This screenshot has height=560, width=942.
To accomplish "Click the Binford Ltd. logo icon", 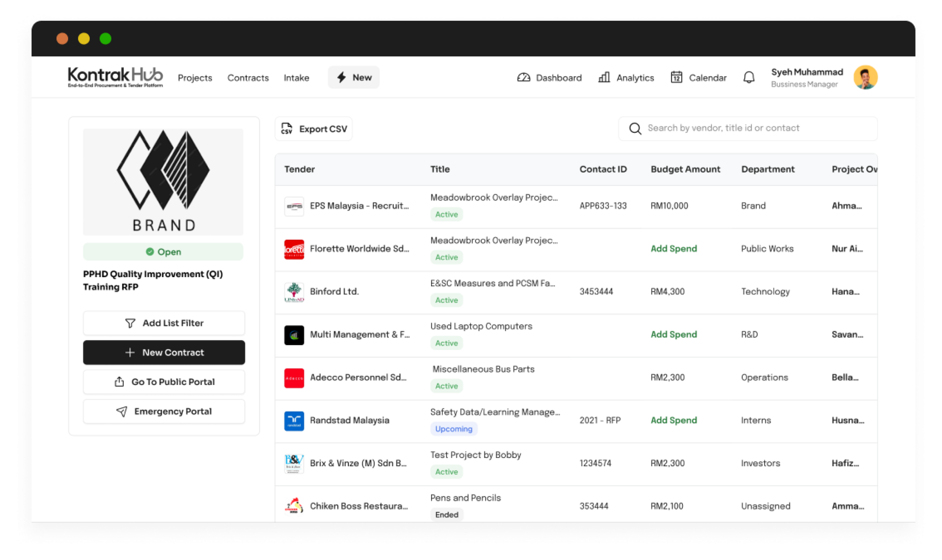I will pos(294,292).
